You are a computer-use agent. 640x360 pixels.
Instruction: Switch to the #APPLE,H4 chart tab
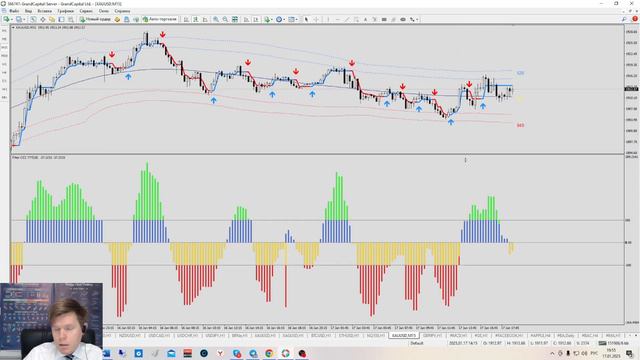pos(540,336)
